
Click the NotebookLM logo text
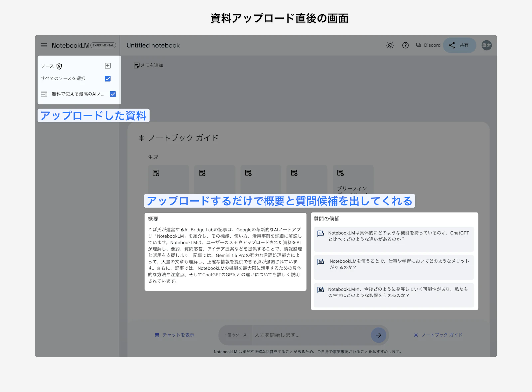click(70, 45)
